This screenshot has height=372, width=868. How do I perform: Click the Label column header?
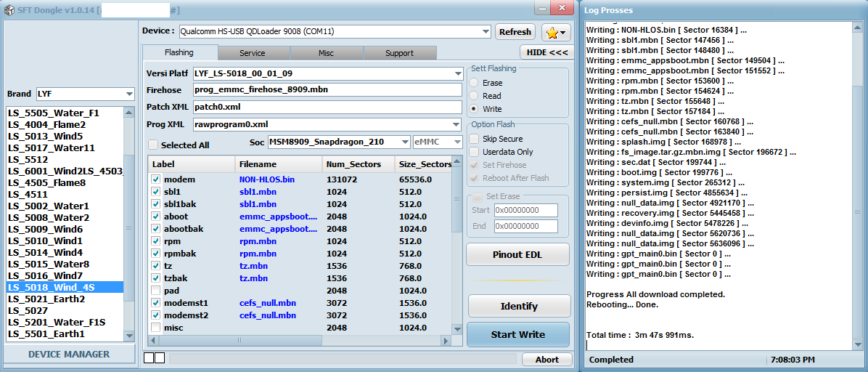click(x=192, y=165)
